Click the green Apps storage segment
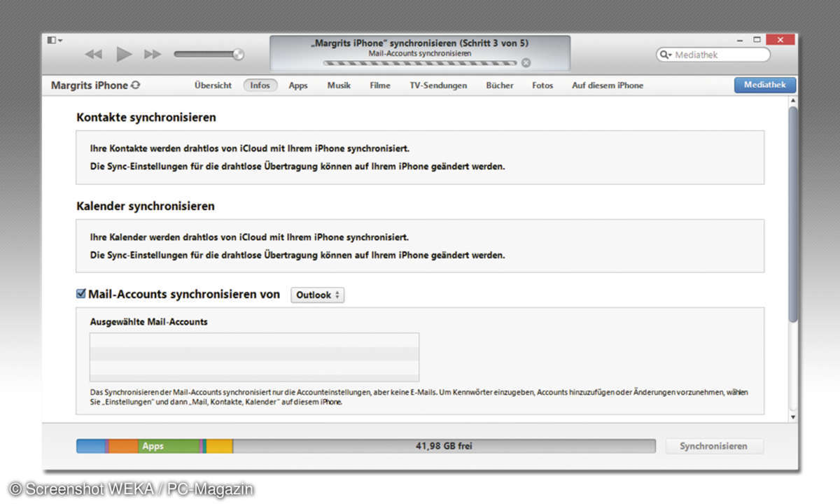840x504 pixels. [x=168, y=446]
